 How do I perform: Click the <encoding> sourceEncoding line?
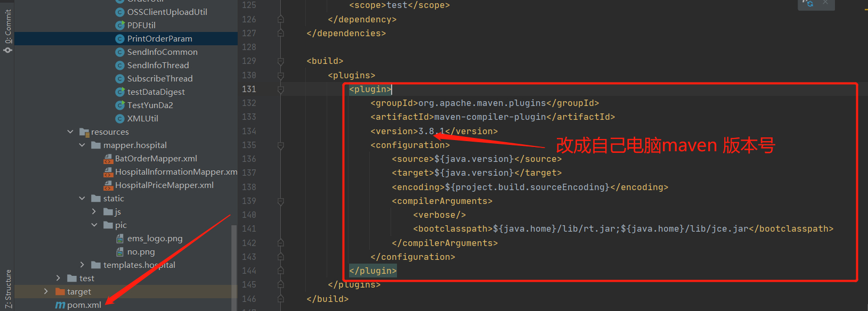(x=530, y=187)
